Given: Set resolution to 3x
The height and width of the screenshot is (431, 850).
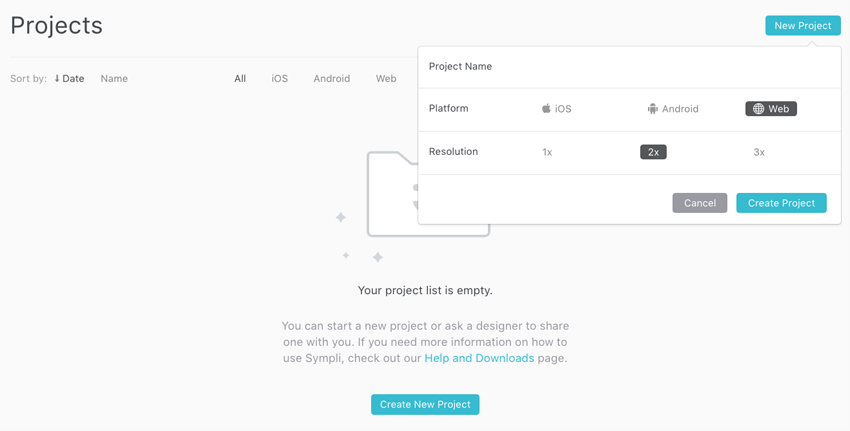Looking at the screenshot, I should 759,152.
